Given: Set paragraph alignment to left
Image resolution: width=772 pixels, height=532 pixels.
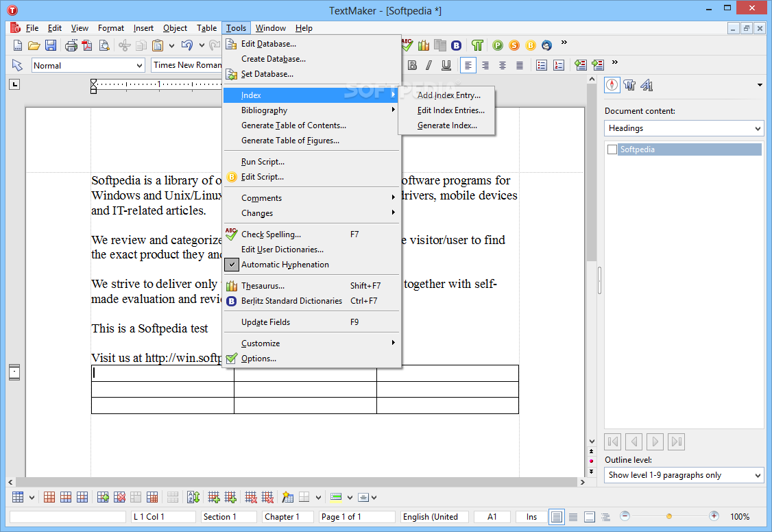Looking at the screenshot, I should [468, 65].
